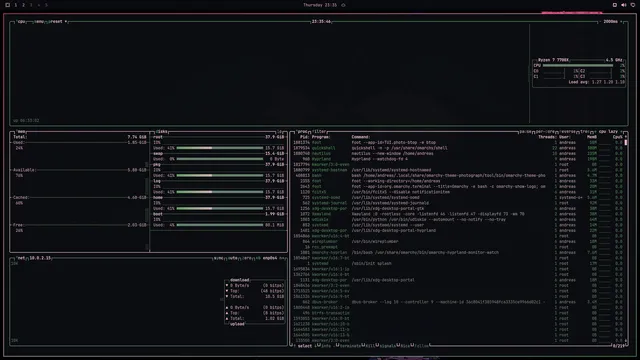Select the systemd-oomd process row
The height and width of the screenshot is (360, 640).
click(x=458, y=198)
